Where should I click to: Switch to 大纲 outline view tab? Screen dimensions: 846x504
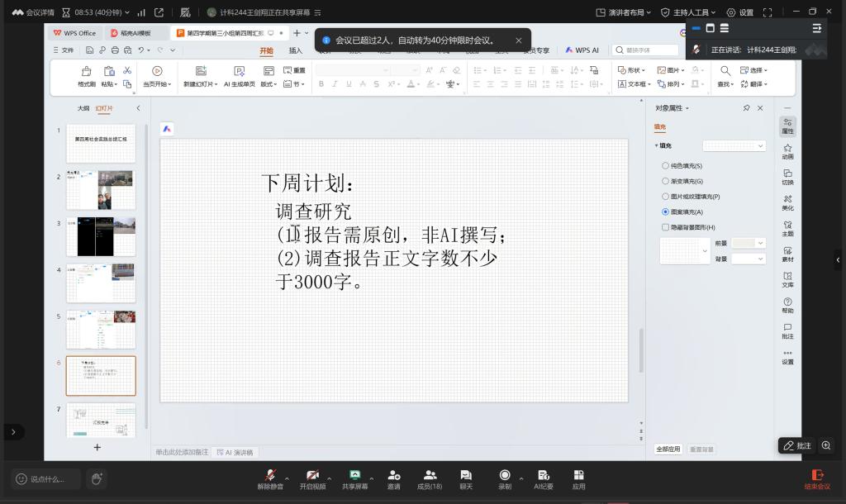[83, 108]
